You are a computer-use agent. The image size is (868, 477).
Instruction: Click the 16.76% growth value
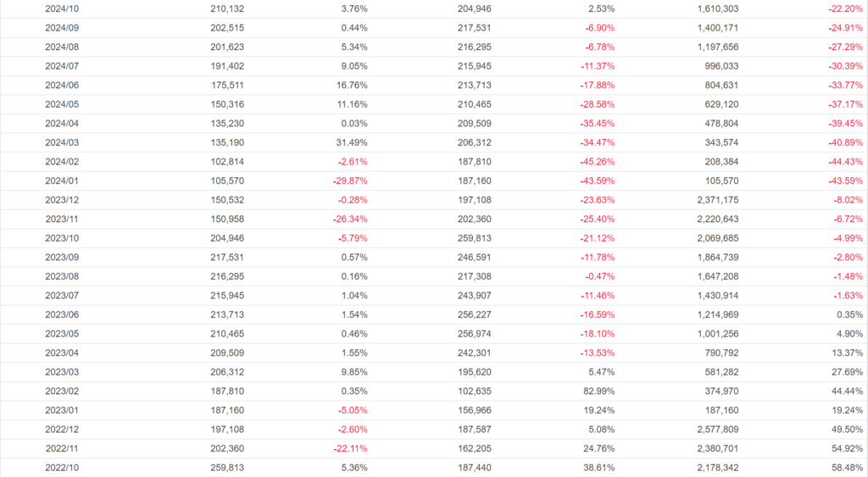click(x=352, y=85)
